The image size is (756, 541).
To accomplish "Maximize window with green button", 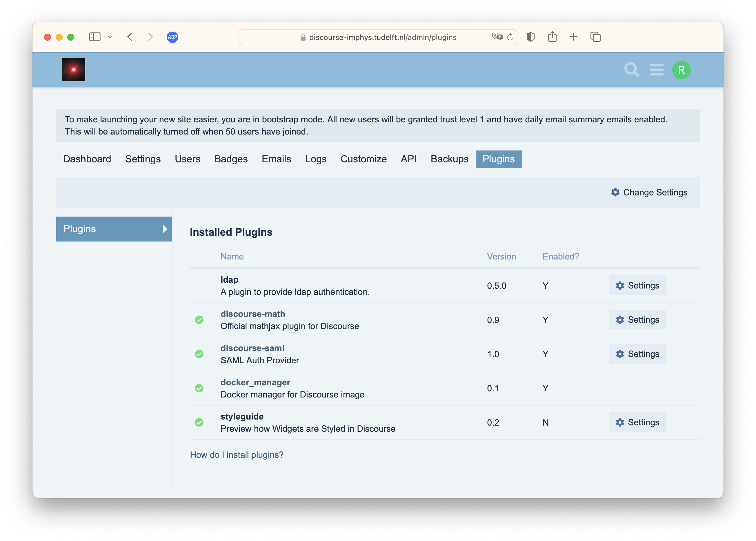I will 71,37.
